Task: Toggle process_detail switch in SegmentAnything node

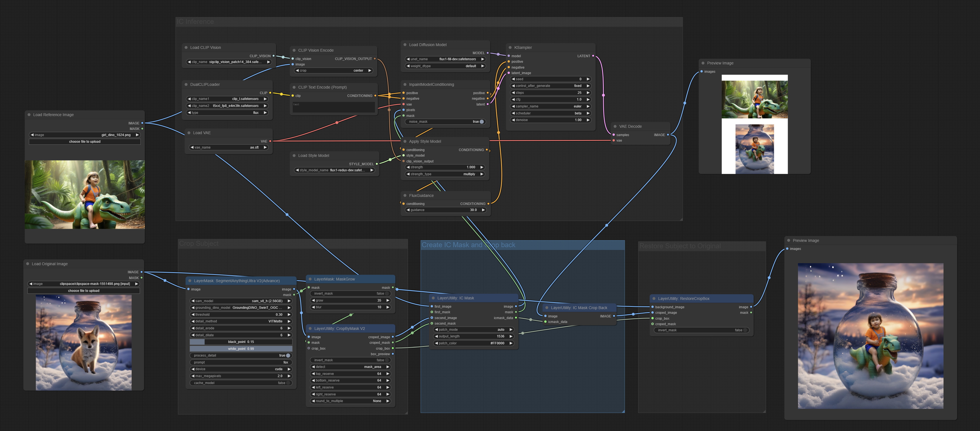Action: (288, 356)
